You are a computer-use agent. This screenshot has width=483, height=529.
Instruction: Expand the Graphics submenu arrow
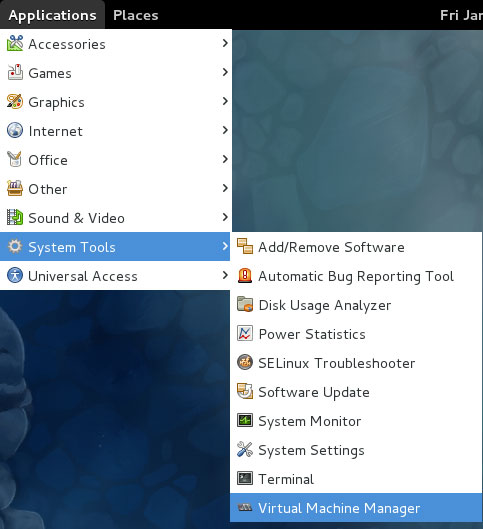[x=225, y=101]
